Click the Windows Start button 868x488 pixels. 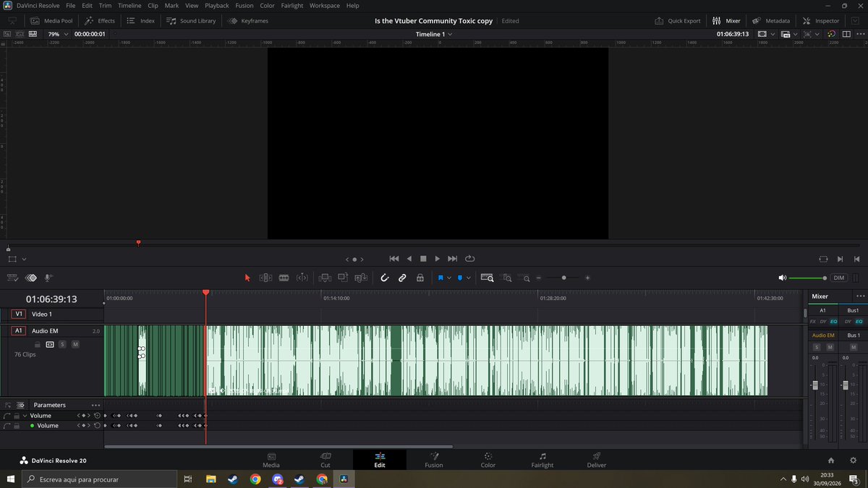point(10,479)
